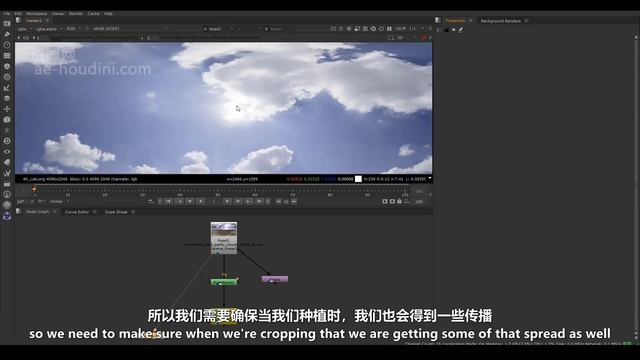The height and width of the screenshot is (360, 640).
Task: Open the Edit menu
Action: pos(18,13)
